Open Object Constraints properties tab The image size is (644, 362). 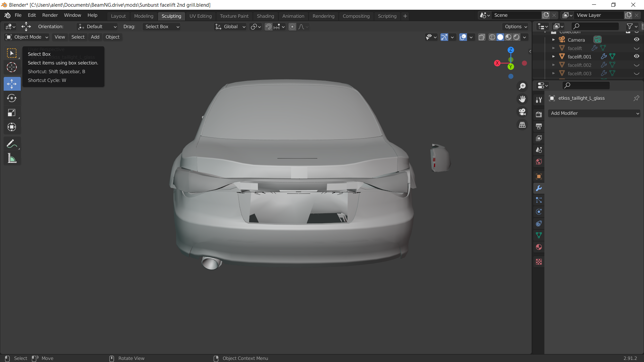point(539,223)
